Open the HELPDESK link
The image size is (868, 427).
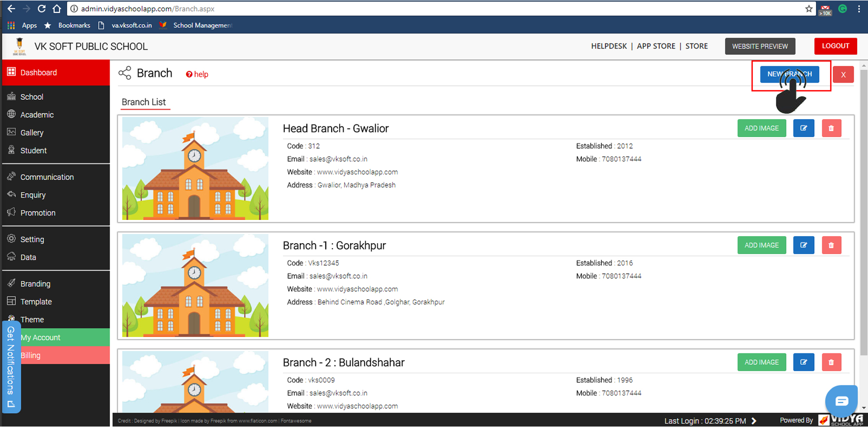(609, 46)
